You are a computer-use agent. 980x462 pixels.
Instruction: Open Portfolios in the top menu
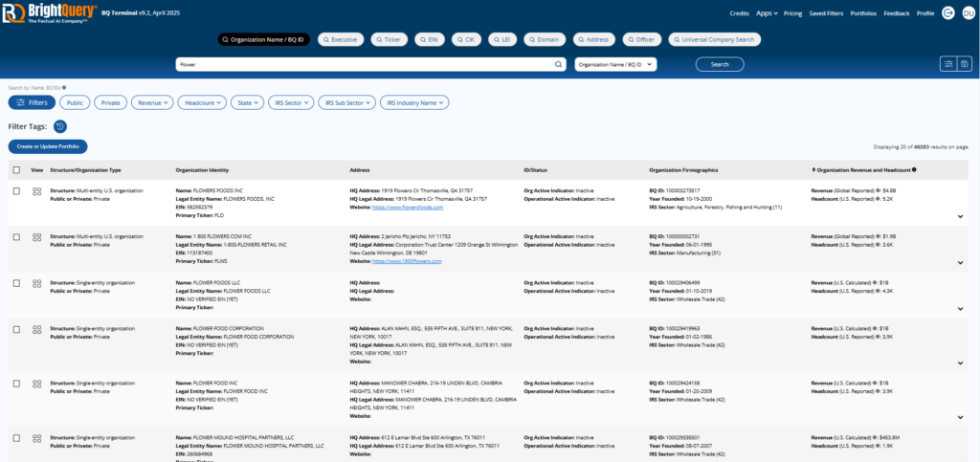tap(864, 13)
